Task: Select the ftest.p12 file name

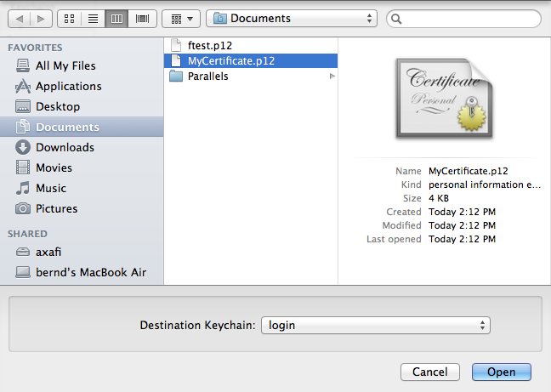Action: coord(210,45)
